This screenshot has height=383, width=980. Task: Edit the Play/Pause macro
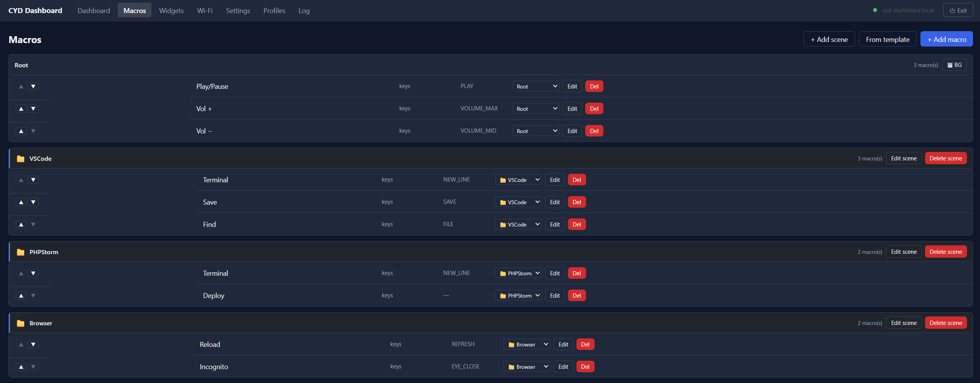(x=572, y=87)
